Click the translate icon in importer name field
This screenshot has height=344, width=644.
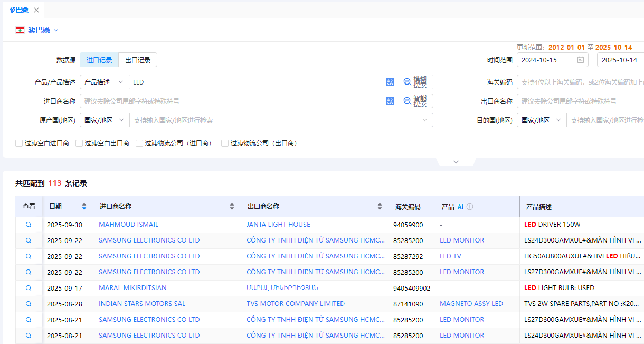390,101
